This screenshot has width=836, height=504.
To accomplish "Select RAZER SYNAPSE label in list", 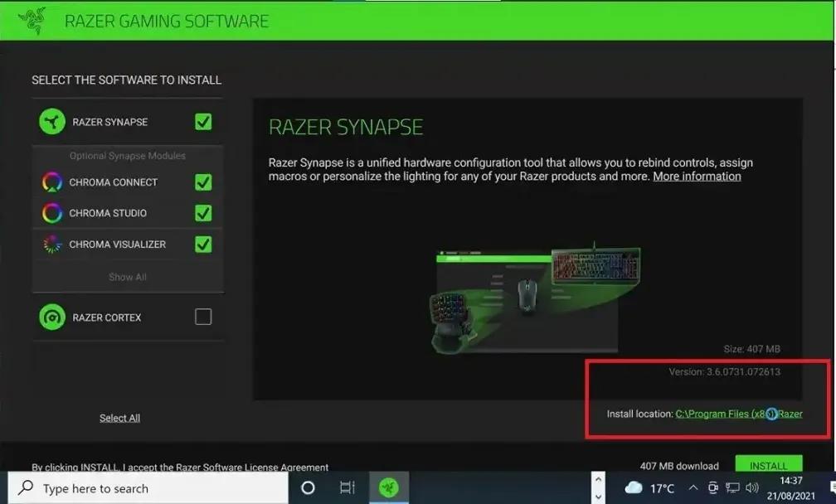I will 110,122.
